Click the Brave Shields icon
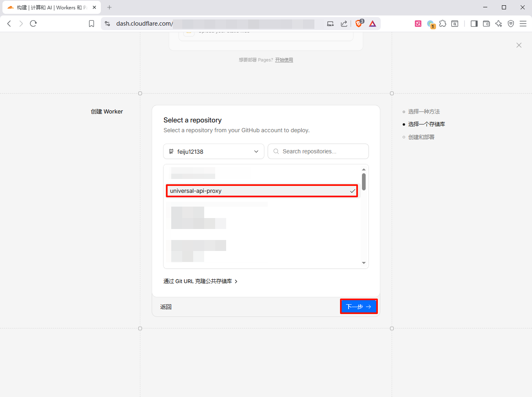Image resolution: width=532 pixels, height=397 pixels. pyautogui.click(x=359, y=24)
